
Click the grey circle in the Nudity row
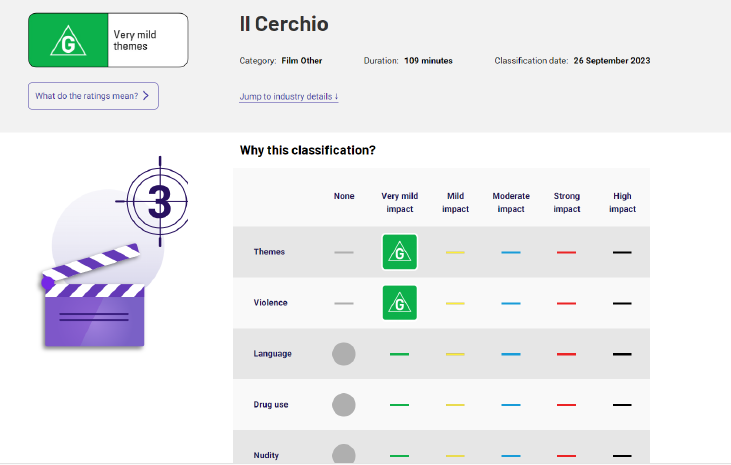[x=344, y=454]
